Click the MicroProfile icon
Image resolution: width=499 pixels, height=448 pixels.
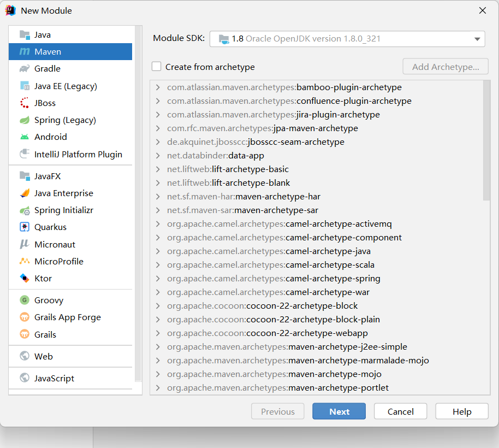pos(25,261)
